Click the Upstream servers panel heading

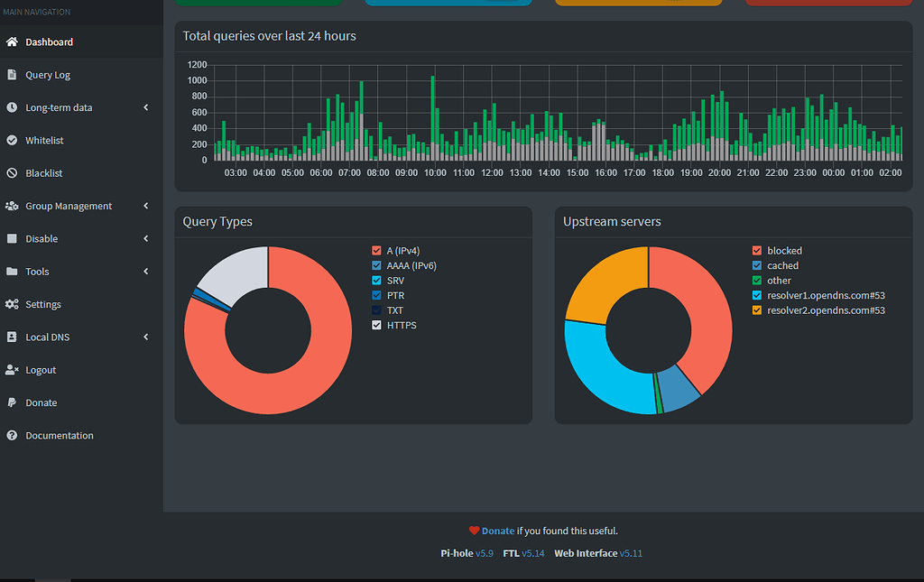tap(612, 221)
